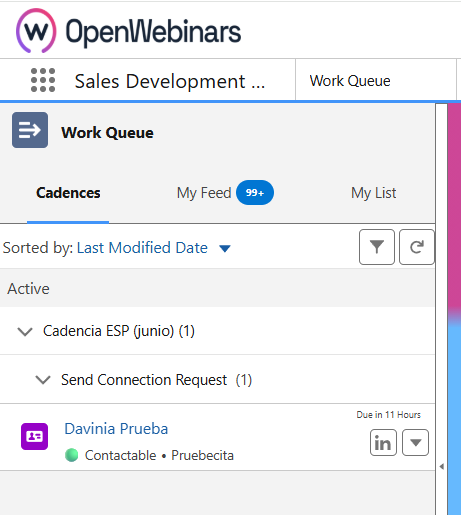Open the filter funnel button
Viewport: 461px width, 515px height.
pos(377,247)
